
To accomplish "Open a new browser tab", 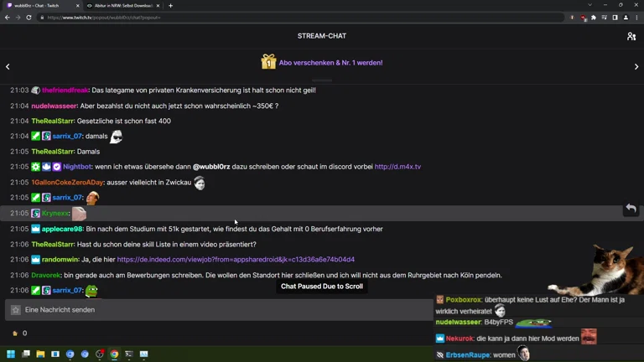I will [170, 6].
